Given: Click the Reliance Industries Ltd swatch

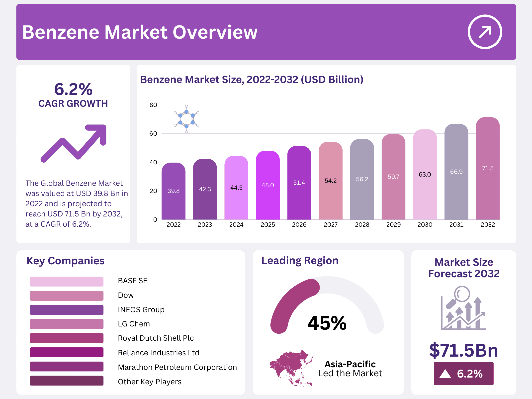Looking at the screenshot, I should pos(67,352).
